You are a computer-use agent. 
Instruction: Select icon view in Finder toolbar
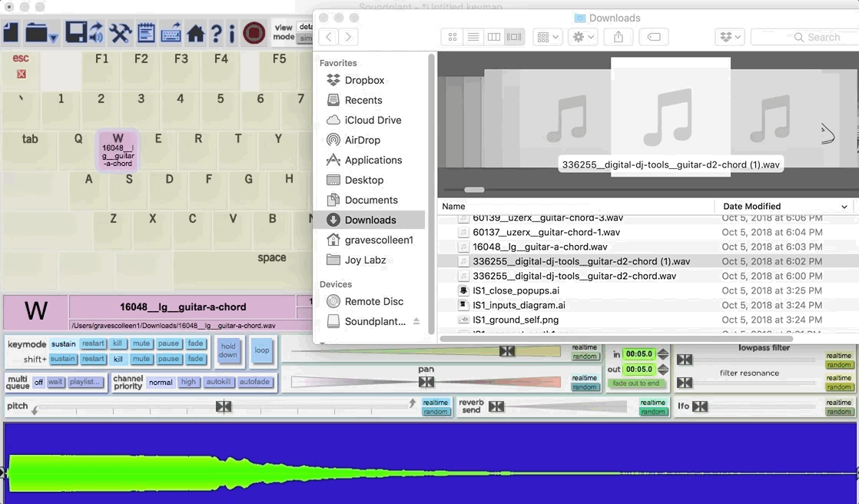pos(453,37)
